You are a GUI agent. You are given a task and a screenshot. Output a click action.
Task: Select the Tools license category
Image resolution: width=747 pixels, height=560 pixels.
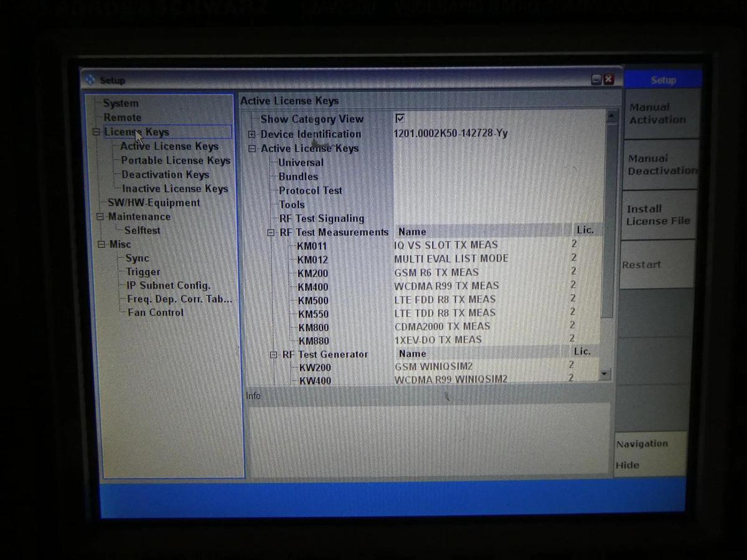pos(292,205)
